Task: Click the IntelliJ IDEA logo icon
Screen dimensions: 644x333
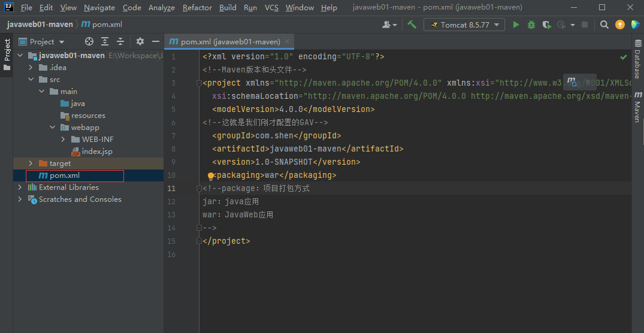Action: coord(8,7)
